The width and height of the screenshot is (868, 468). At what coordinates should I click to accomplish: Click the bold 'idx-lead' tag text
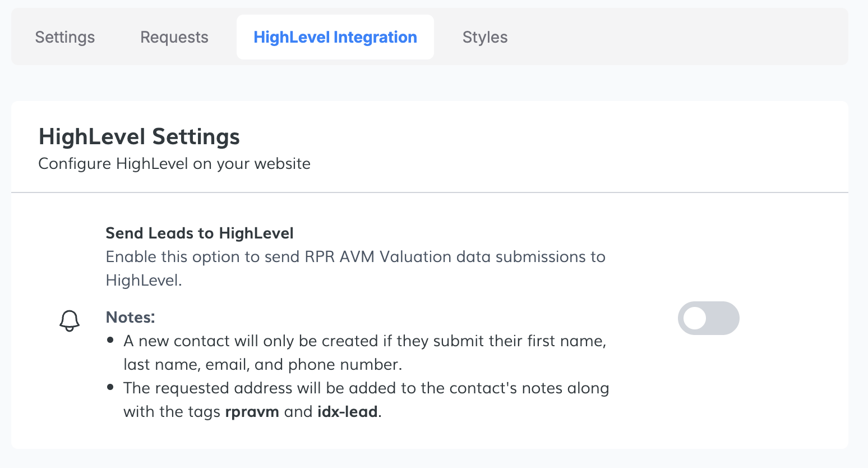coord(347,412)
